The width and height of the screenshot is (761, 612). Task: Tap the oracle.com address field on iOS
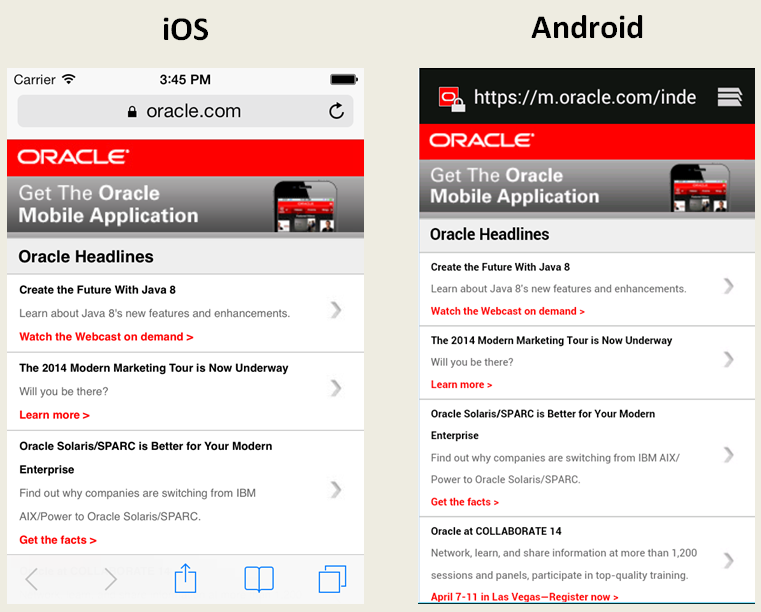pos(185,111)
